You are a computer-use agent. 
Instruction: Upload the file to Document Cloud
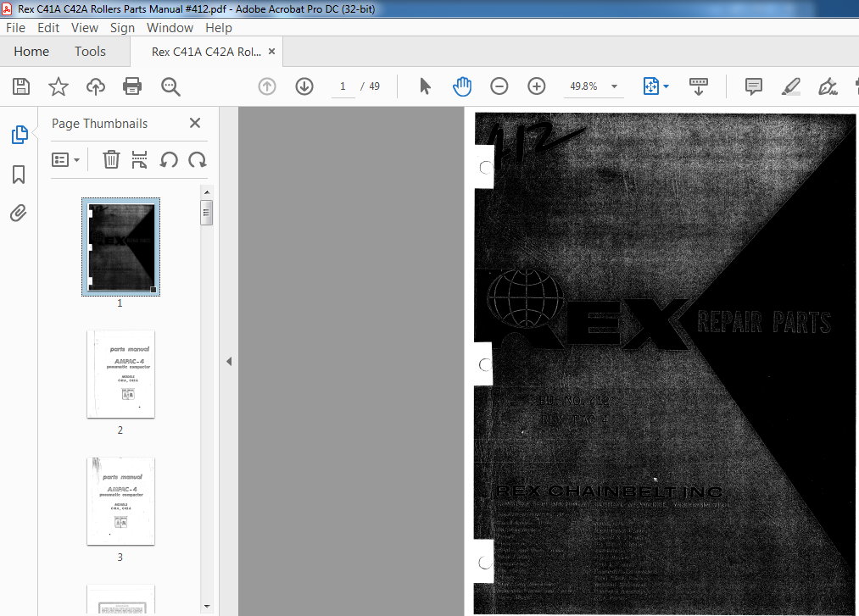click(95, 86)
